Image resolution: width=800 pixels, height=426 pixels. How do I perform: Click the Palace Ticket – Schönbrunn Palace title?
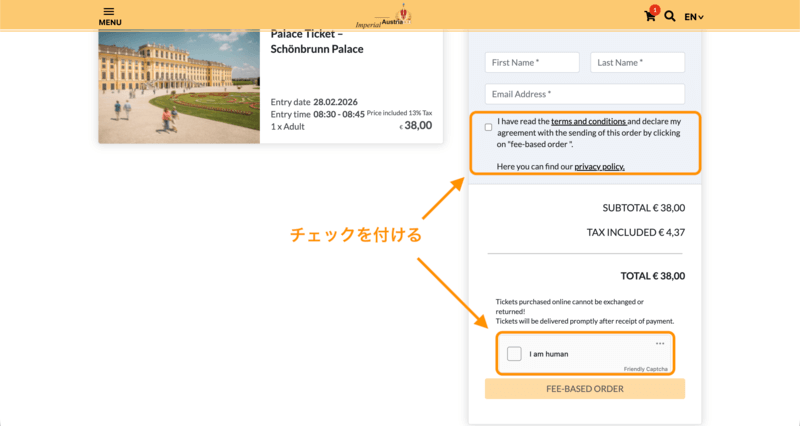(x=317, y=41)
